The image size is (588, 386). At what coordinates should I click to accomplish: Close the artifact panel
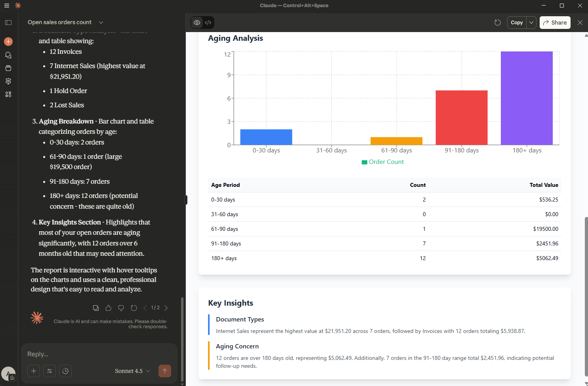[x=580, y=23]
